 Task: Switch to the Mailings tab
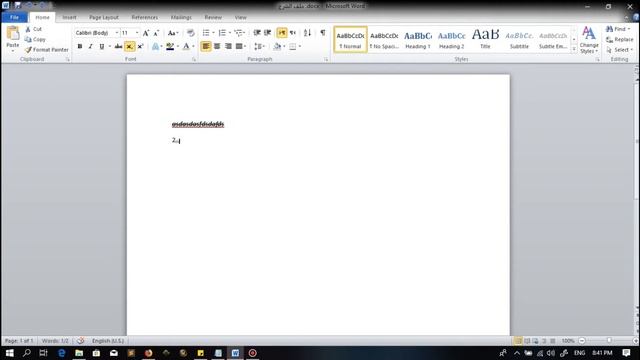tap(181, 18)
